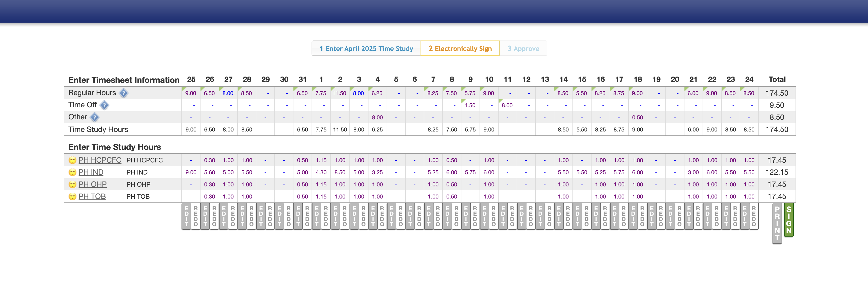Open the PH TOB link

92,196
